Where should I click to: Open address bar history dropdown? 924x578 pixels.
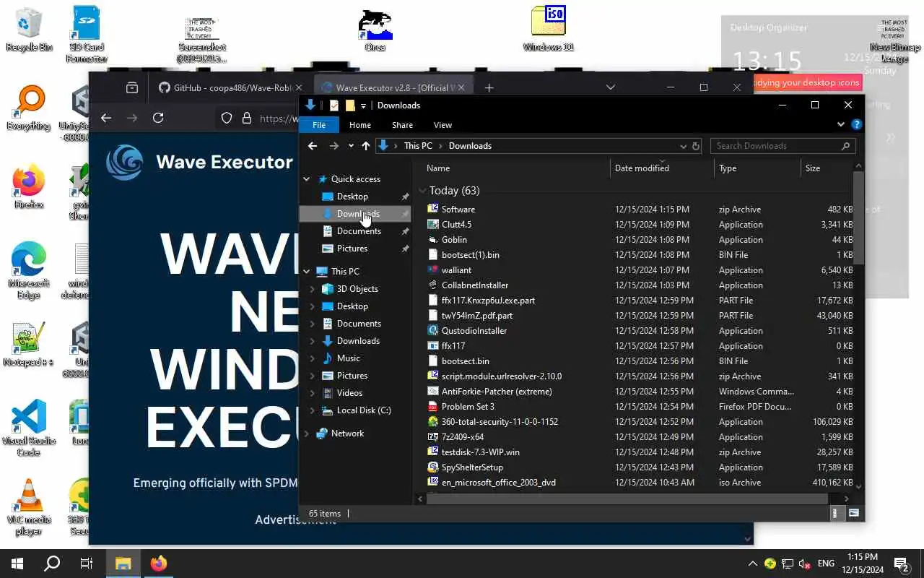tap(683, 146)
